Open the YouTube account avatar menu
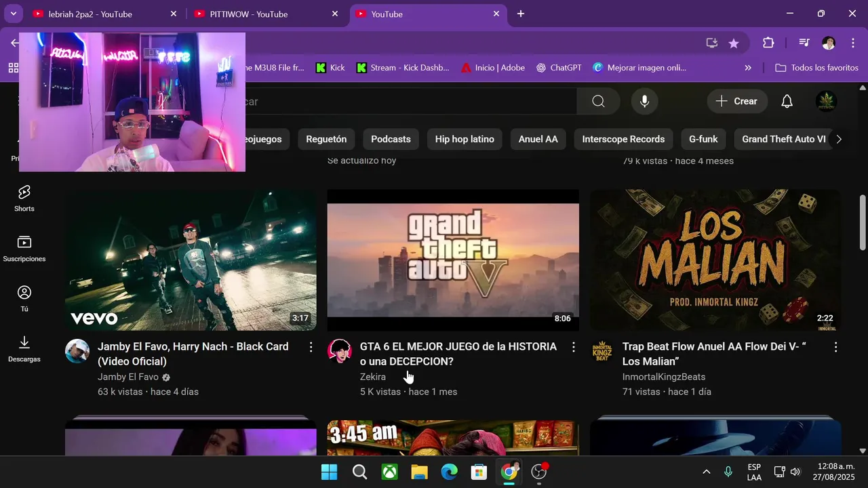 click(826, 101)
